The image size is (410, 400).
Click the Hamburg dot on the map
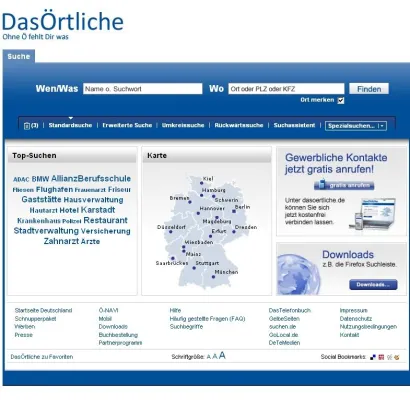click(202, 195)
